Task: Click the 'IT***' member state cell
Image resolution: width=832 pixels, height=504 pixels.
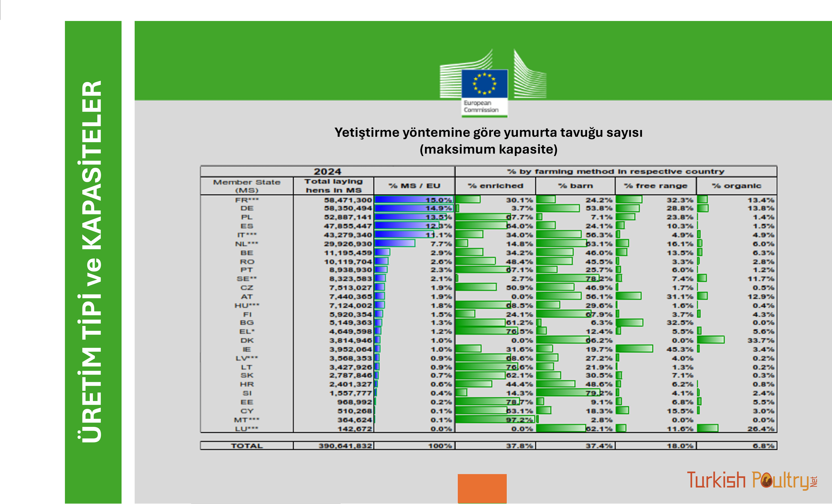Action: tap(247, 235)
